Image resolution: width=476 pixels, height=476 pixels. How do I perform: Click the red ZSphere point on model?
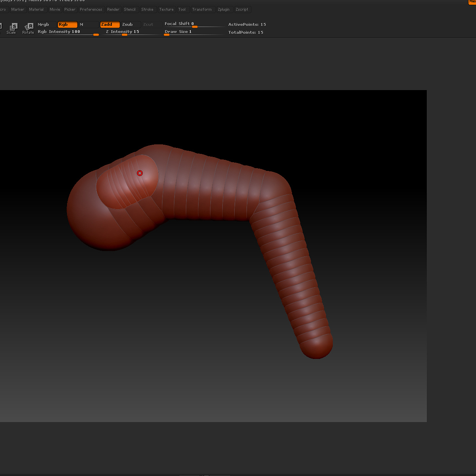[x=140, y=173]
